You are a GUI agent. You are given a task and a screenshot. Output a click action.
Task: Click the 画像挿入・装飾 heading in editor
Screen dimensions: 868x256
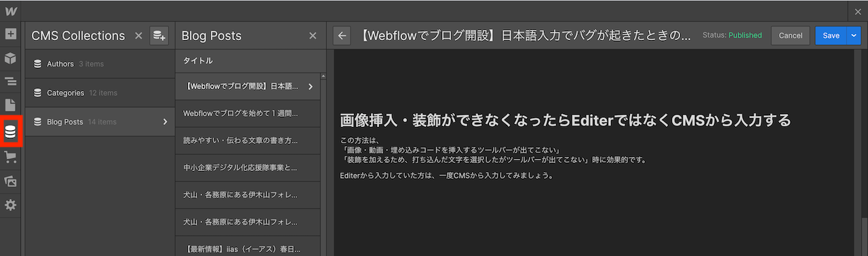566,121
